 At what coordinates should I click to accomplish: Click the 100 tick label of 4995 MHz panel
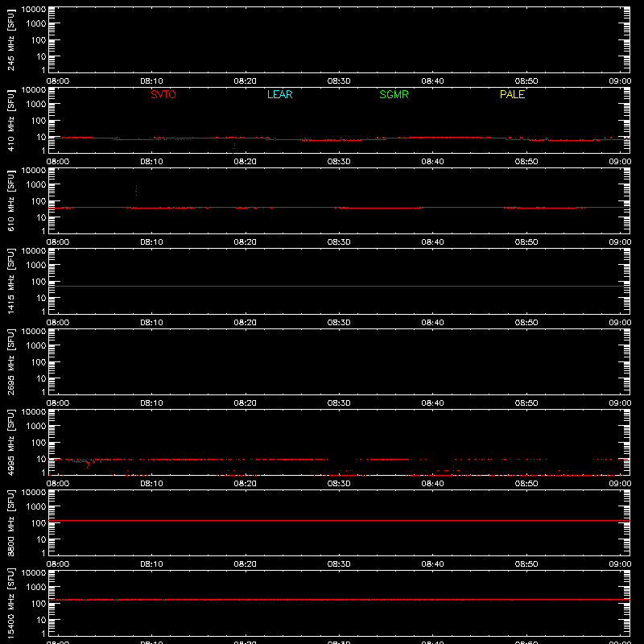click(39, 443)
